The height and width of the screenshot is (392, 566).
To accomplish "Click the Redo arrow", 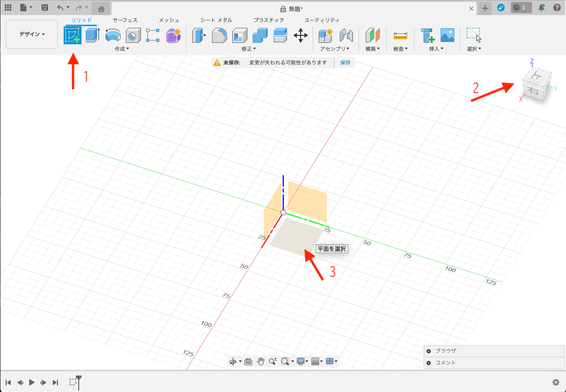I will coord(79,8).
